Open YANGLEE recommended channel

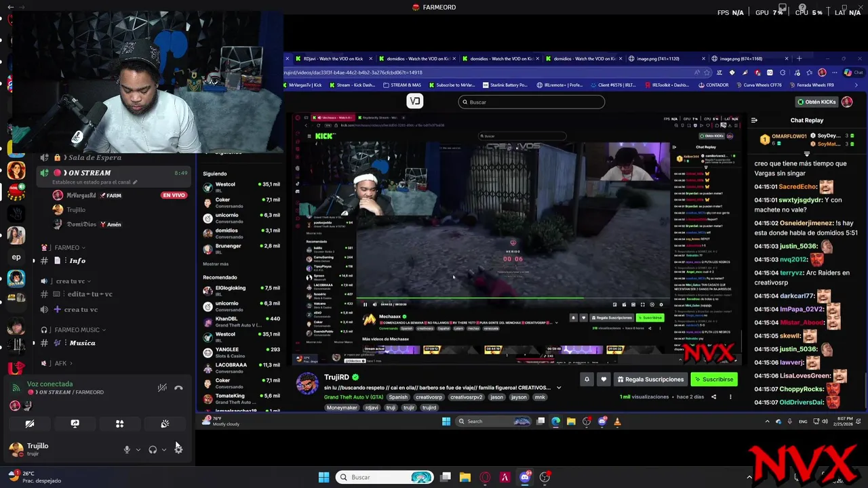241,352
